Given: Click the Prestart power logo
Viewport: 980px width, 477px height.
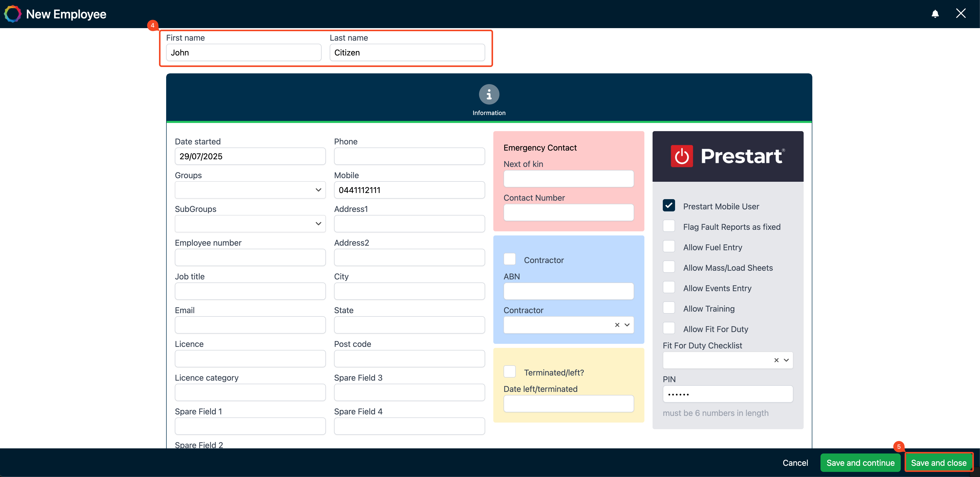Looking at the screenshot, I should point(682,156).
